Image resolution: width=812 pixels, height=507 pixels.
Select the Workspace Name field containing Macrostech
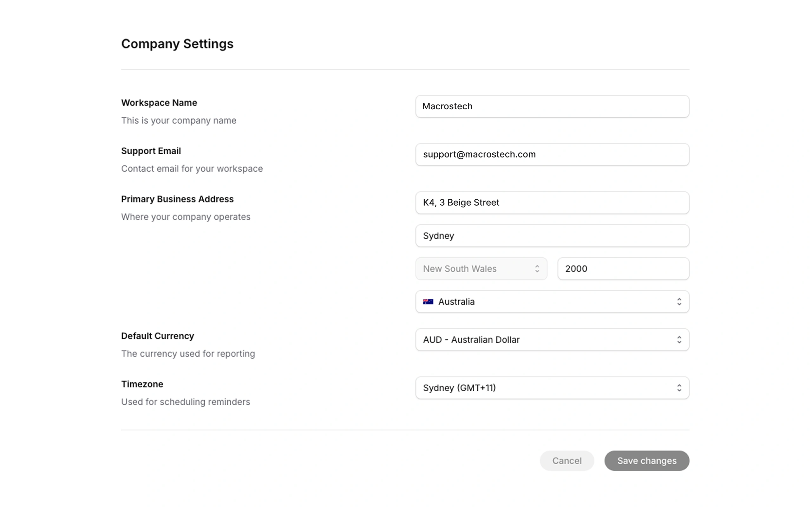click(552, 106)
